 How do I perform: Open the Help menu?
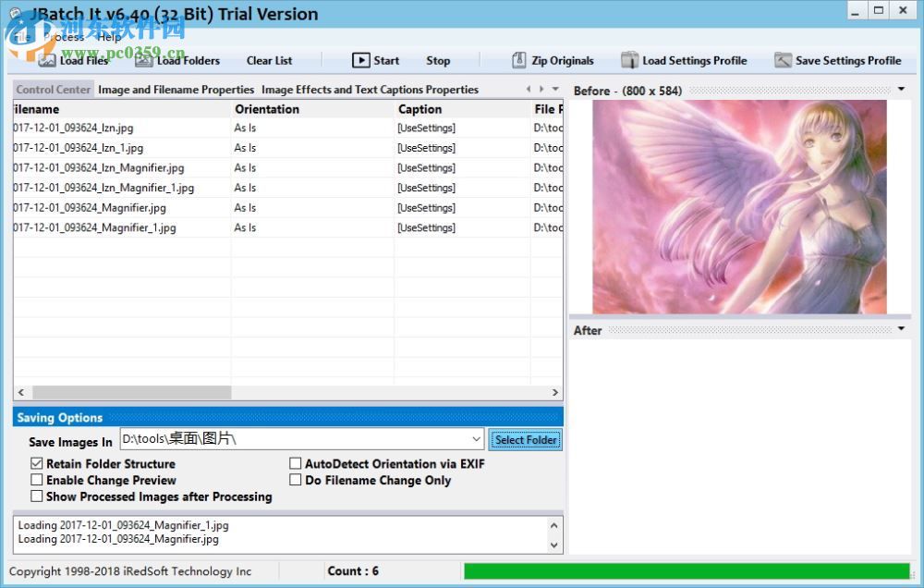coord(108,37)
